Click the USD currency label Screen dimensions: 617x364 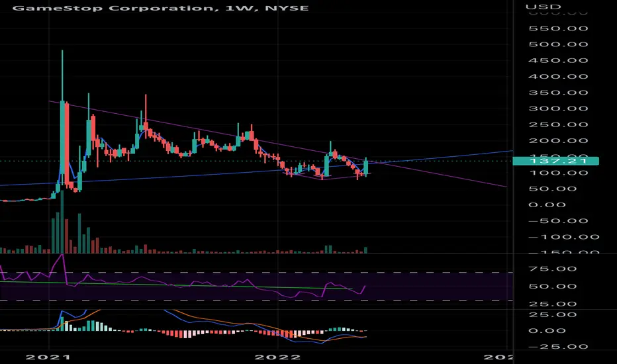(x=543, y=7)
